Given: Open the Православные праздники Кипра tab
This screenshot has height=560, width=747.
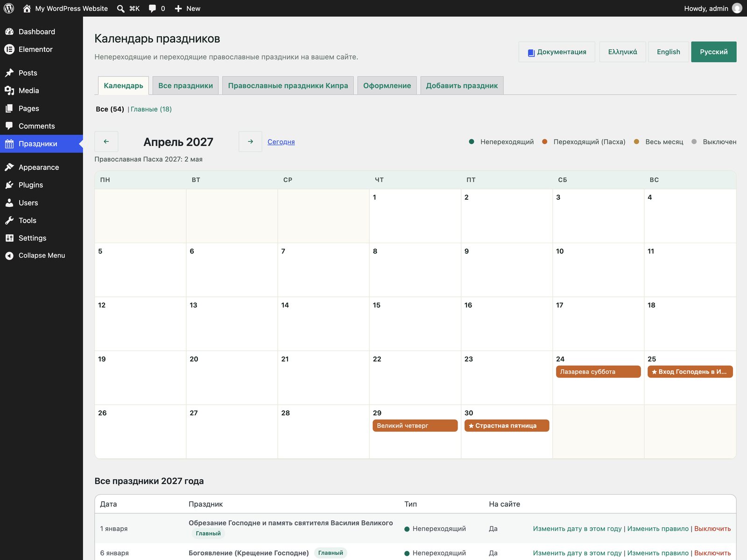Looking at the screenshot, I should [x=288, y=85].
